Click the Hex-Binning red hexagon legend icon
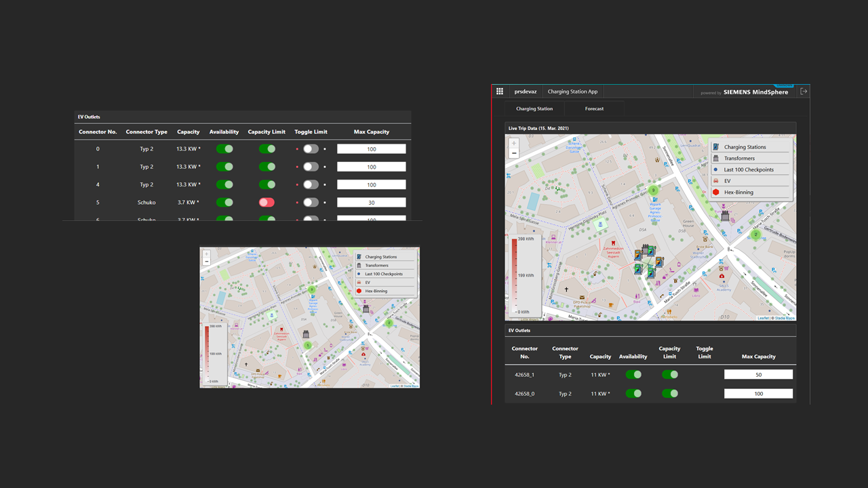The width and height of the screenshot is (868, 488). [716, 192]
